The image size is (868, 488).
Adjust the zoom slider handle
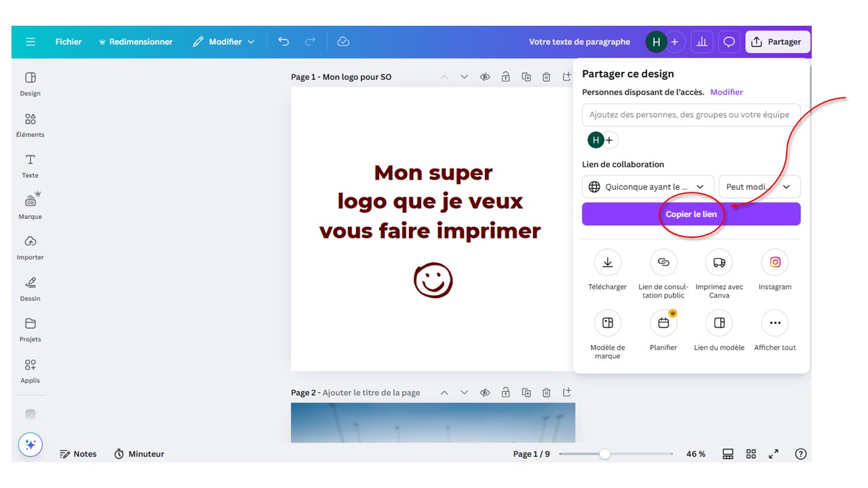point(605,454)
